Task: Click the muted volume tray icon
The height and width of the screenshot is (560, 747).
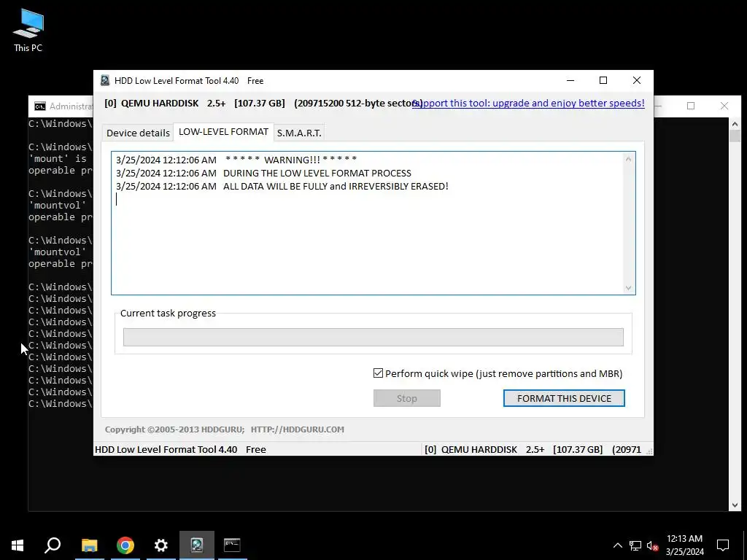Action: tap(653, 545)
